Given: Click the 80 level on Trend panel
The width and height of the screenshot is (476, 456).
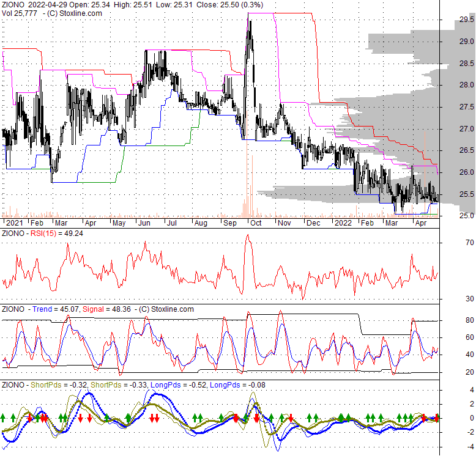Looking at the screenshot, I should tap(470, 320).
